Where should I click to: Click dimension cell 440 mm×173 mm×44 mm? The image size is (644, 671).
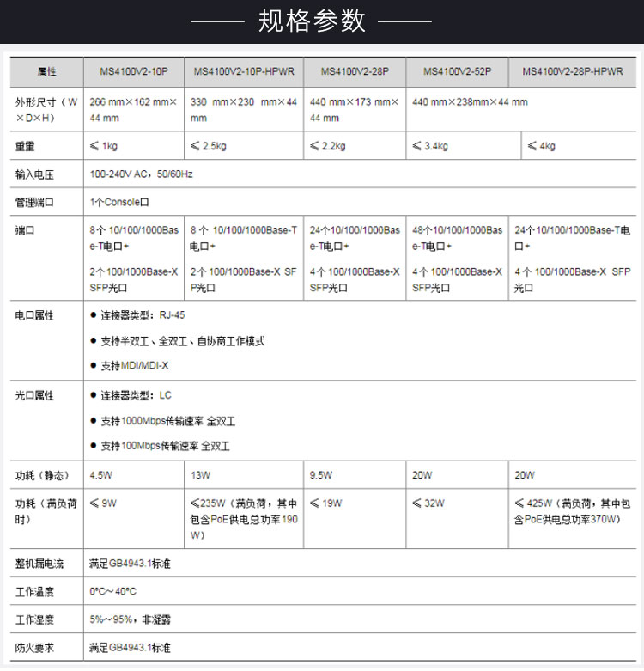(x=354, y=110)
